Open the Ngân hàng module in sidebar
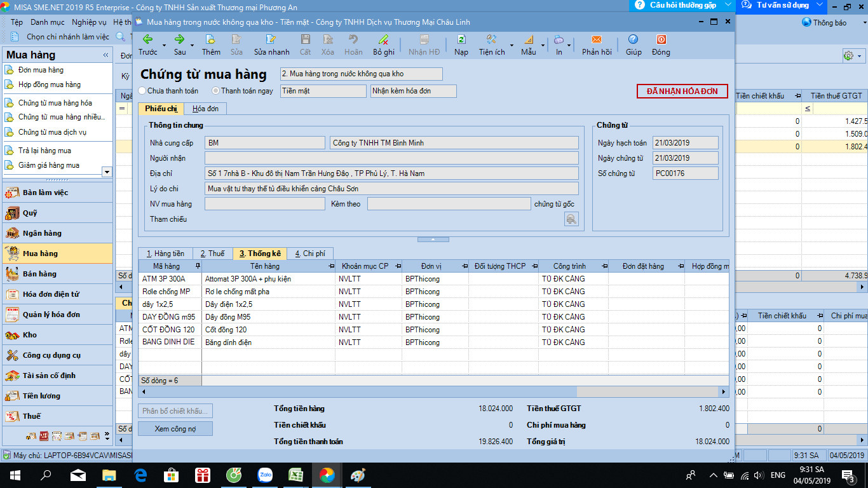 57,233
